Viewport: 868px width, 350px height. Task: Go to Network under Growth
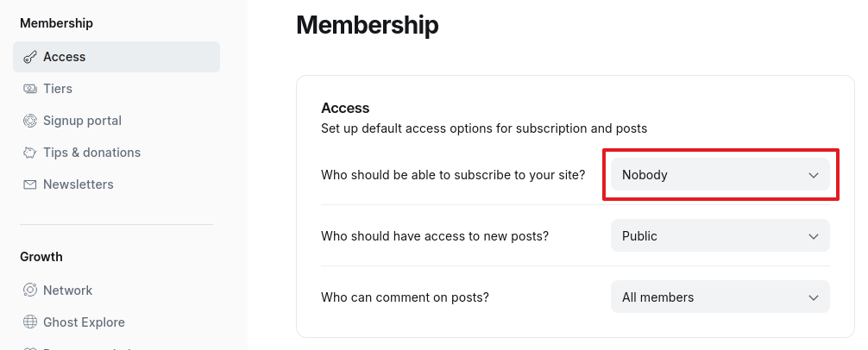pyautogui.click(x=67, y=291)
